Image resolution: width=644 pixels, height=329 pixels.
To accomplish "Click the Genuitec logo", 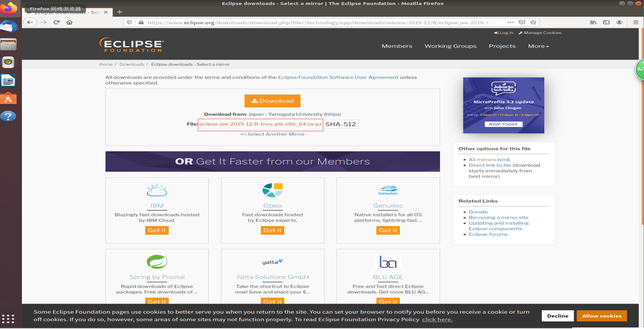I will 388,190.
